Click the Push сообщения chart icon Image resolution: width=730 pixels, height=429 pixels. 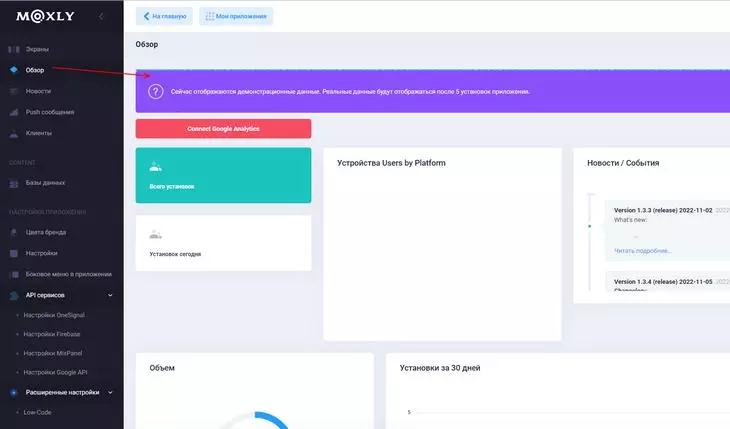click(14, 112)
